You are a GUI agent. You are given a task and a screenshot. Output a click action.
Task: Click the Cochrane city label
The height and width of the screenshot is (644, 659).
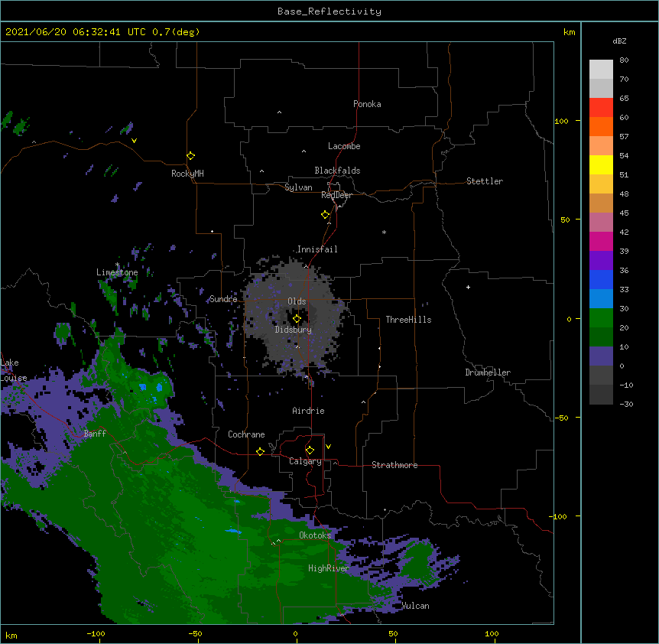(x=246, y=434)
